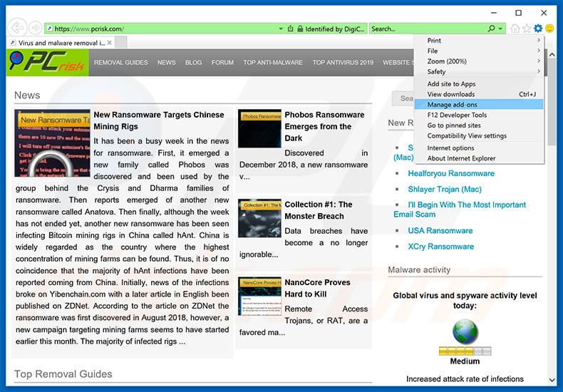This screenshot has height=392, width=563.
Task: Open USA Ransomware link
Action: (x=440, y=231)
